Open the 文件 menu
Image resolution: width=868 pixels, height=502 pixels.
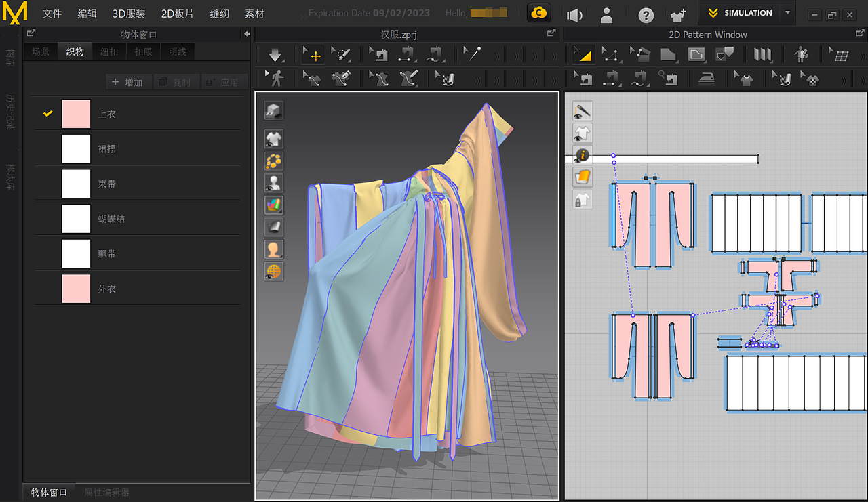coord(52,13)
